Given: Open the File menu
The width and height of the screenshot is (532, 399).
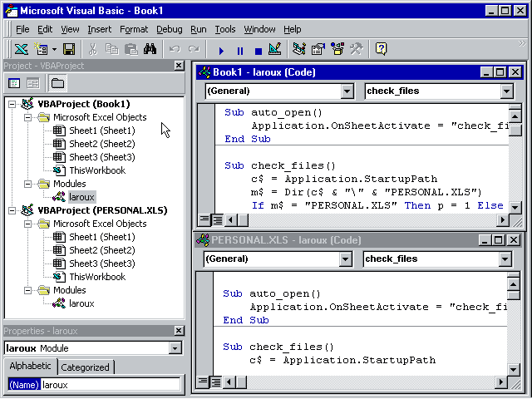Looking at the screenshot, I should point(22,30).
